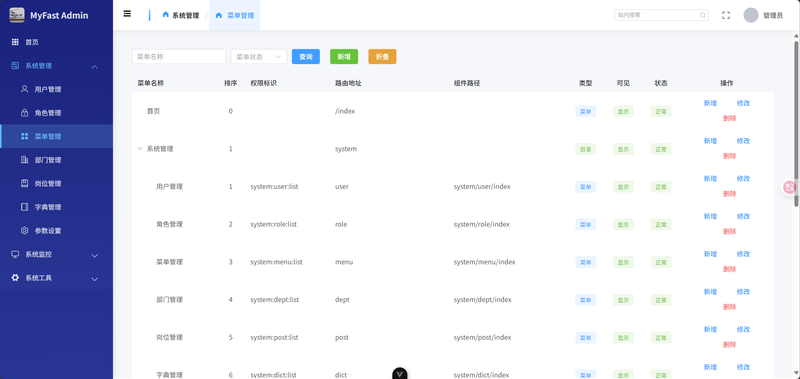
Task: Click 修改 in the 用户管理 row
Action: pyautogui.click(x=743, y=179)
